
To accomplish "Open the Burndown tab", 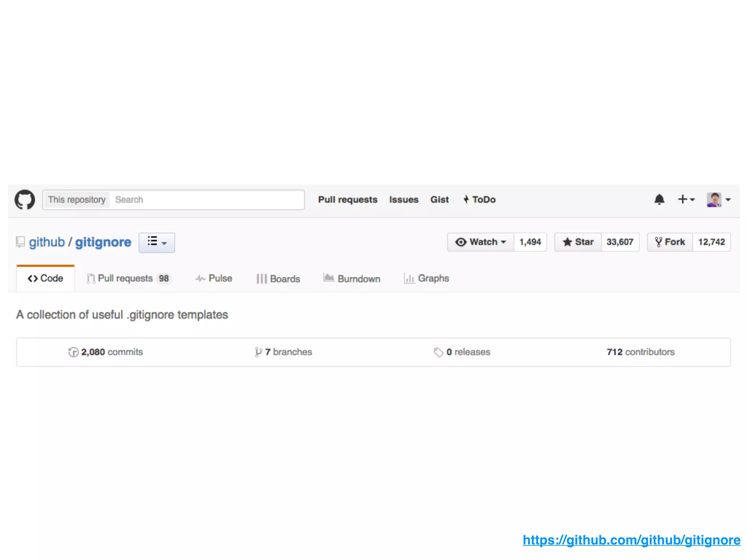I will coord(352,279).
